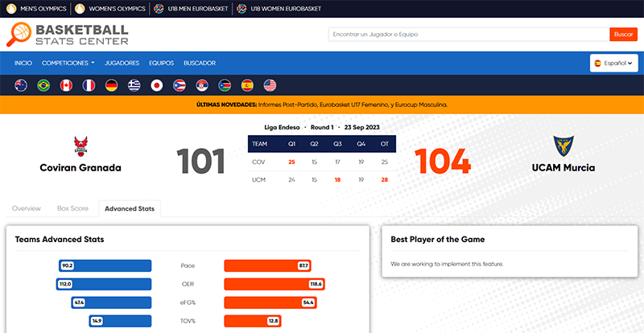644x333 pixels.
Task: Click COV first quarter score 25
Action: (291, 162)
